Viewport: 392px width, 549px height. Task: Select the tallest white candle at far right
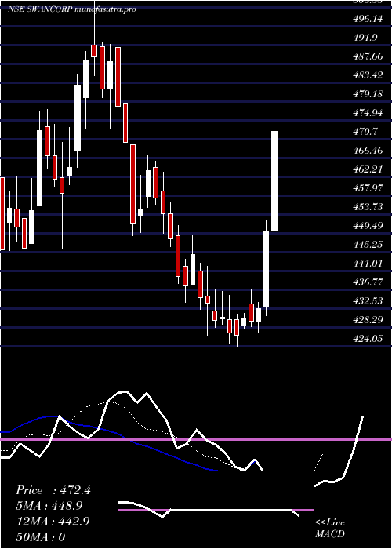coord(274,181)
